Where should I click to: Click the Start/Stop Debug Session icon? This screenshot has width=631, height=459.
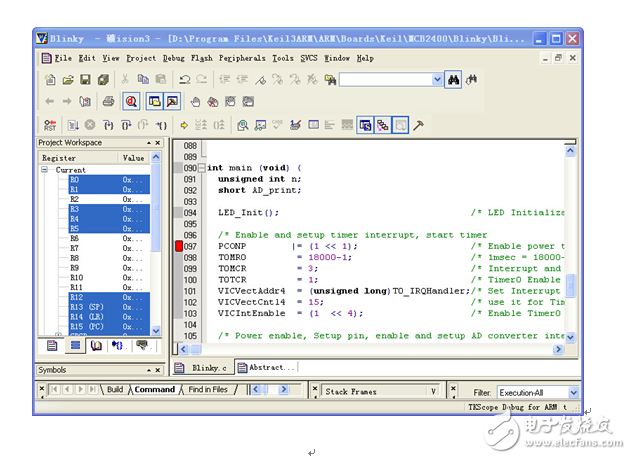click(x=131, y=101)
